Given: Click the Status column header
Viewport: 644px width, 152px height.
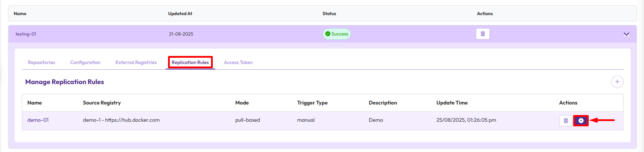Looking at the screenshot, I should pyautogui.click(x=329, y=14).
